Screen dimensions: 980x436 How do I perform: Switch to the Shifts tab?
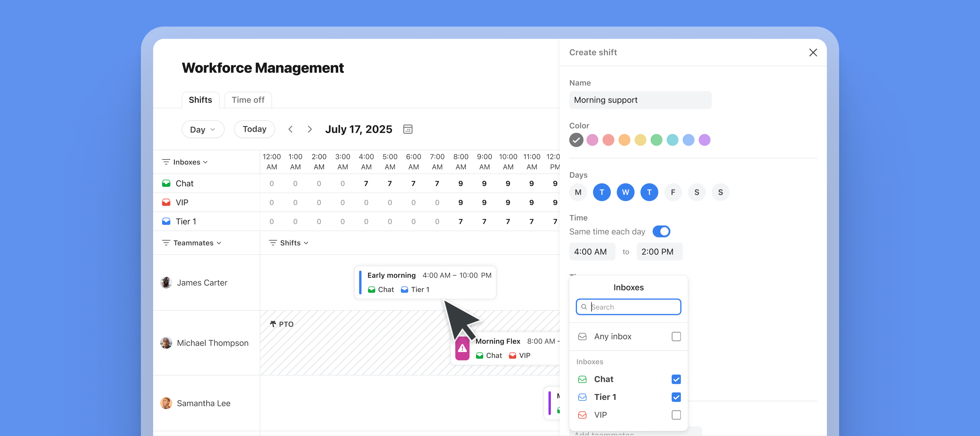(200, 100)
